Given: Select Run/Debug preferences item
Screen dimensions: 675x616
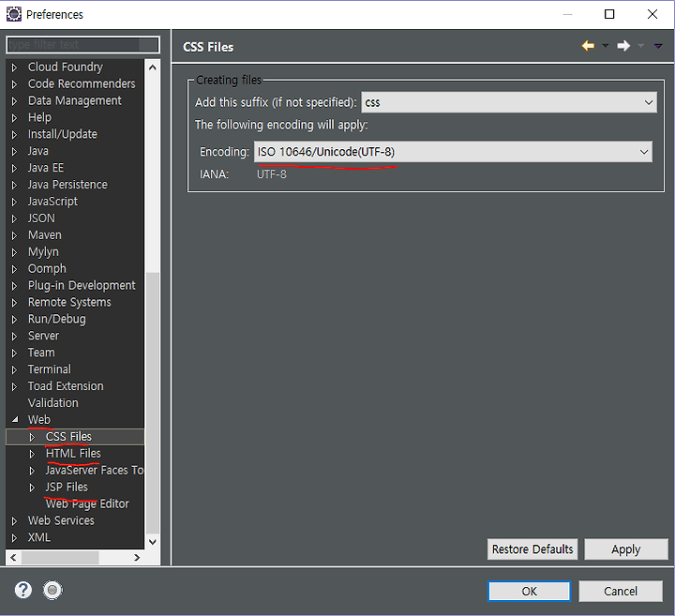Looking at the screenshot, I should (57, 319).
